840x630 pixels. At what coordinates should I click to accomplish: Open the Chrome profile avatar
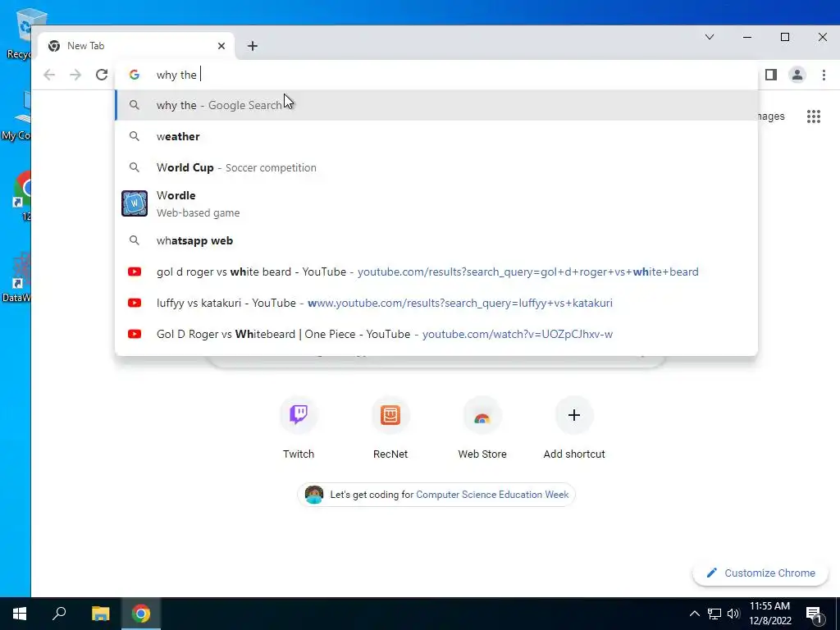pyautogui.click(x=797, y=75)
